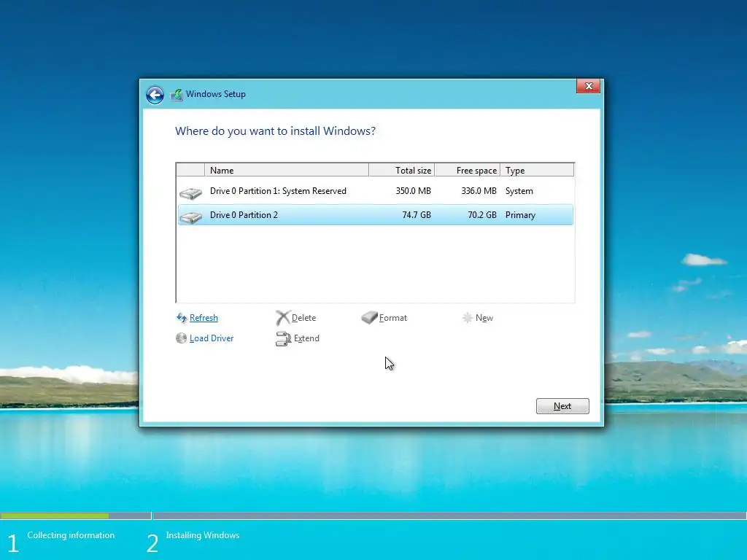Click the Windows Setup title icon
The height and width of the screenshot is (560, 747).
click(177, 94)
